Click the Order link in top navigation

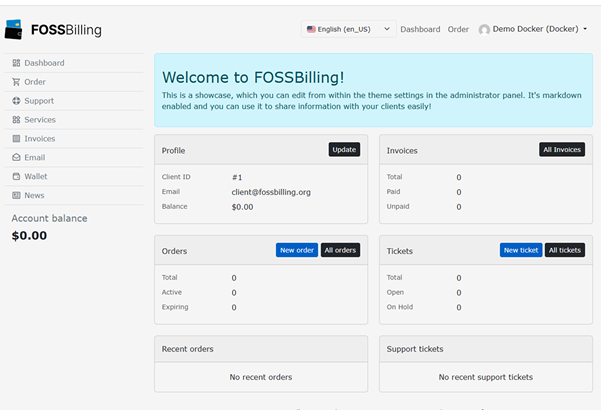(x=458, y=29)
